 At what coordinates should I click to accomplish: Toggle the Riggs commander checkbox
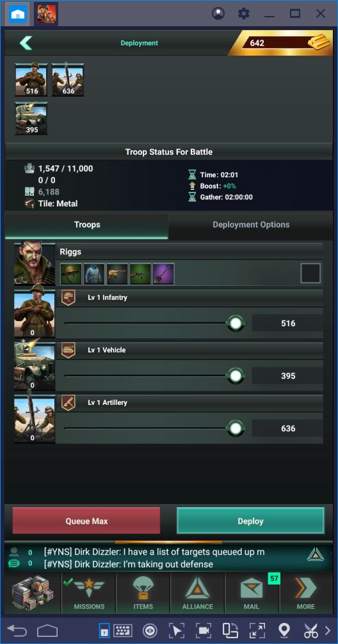(310, 274)
